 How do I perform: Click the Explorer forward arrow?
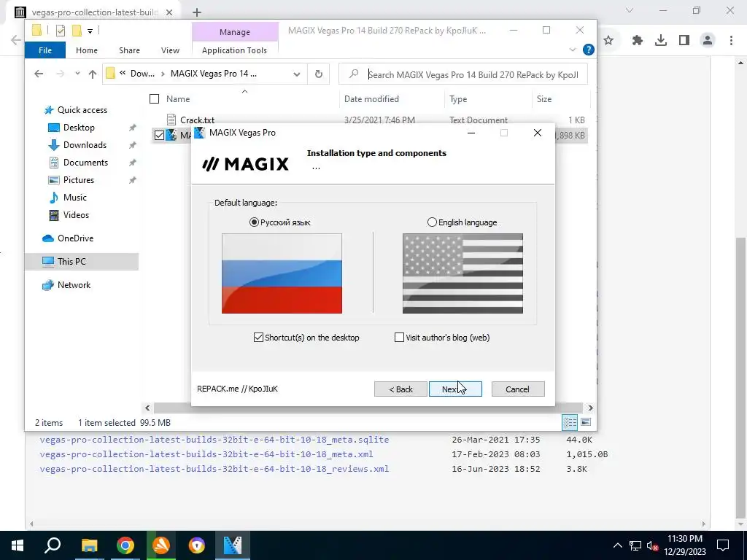coord(60,74)
